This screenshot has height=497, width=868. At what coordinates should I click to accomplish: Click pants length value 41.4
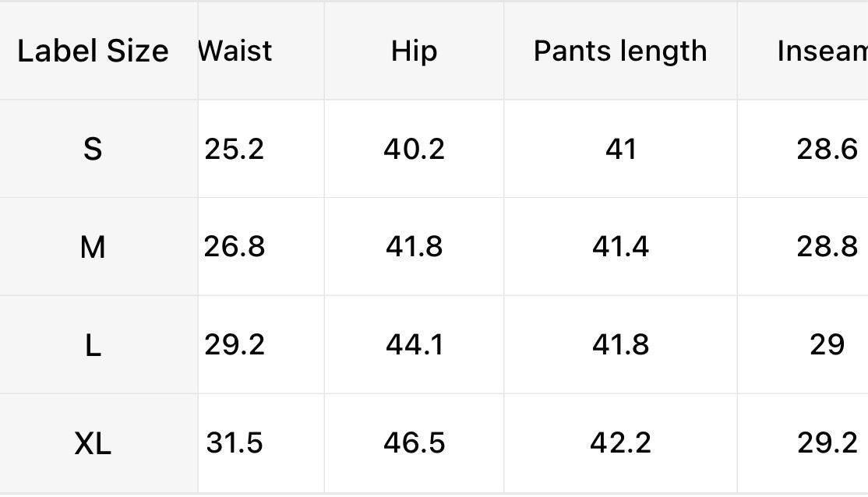(x=620, y=247)
